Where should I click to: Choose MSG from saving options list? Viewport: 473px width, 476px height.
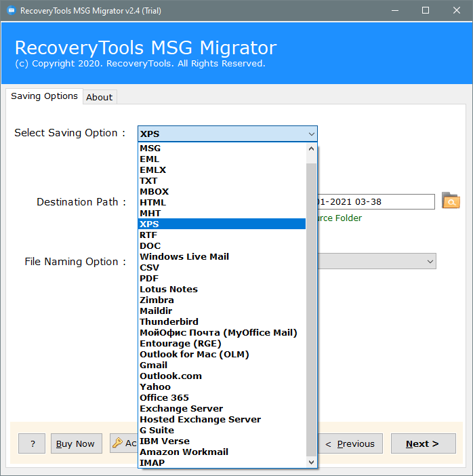tap(222, 148)
